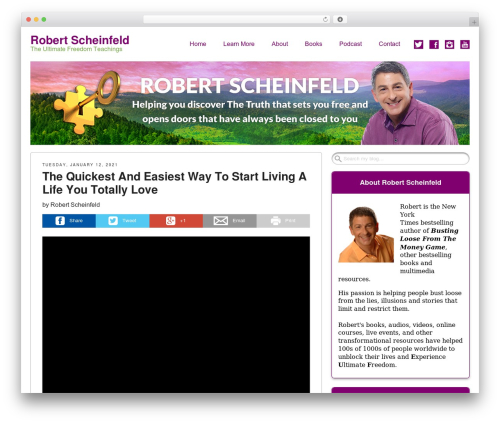
Task: Open the Learn More menu item
Action: [239, 44]
